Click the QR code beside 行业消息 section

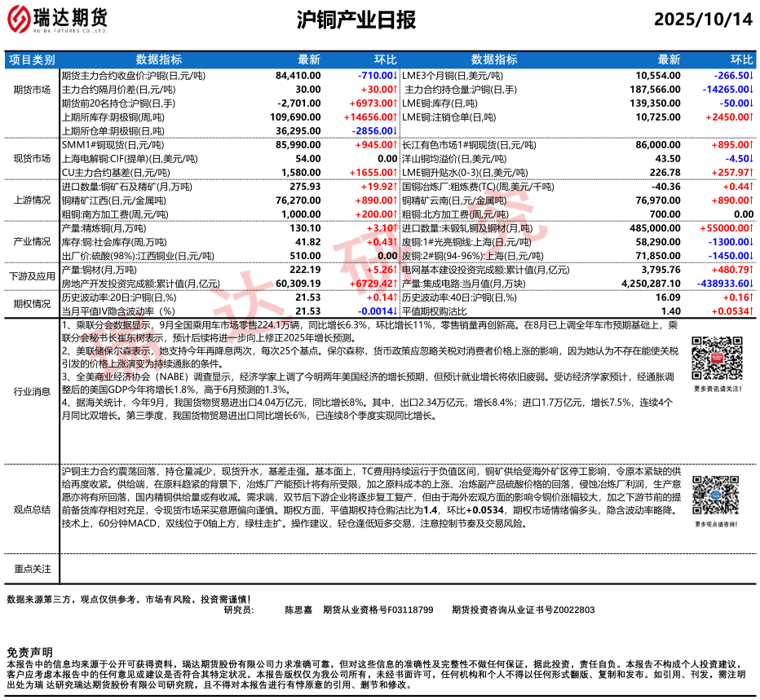[716, 358]
